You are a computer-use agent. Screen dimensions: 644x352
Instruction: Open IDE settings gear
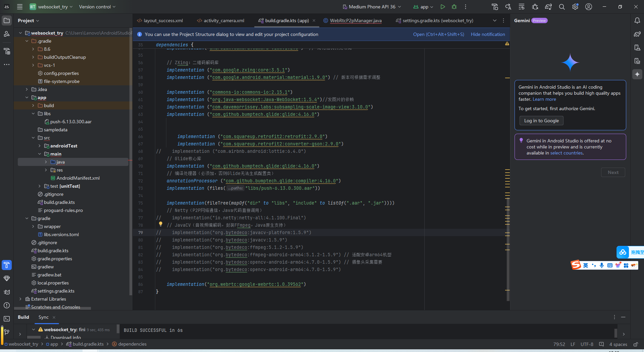click(575, 7)
